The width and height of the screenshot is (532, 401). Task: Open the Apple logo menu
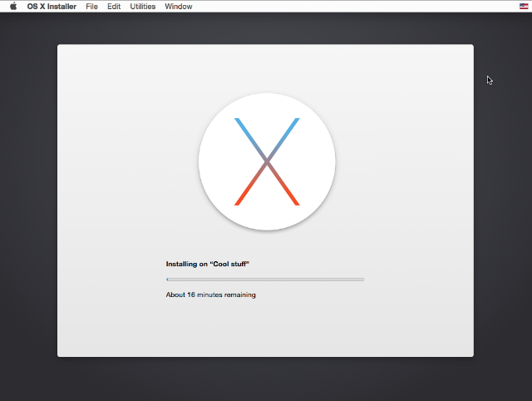pyautogui.click(x=13, y=6)
